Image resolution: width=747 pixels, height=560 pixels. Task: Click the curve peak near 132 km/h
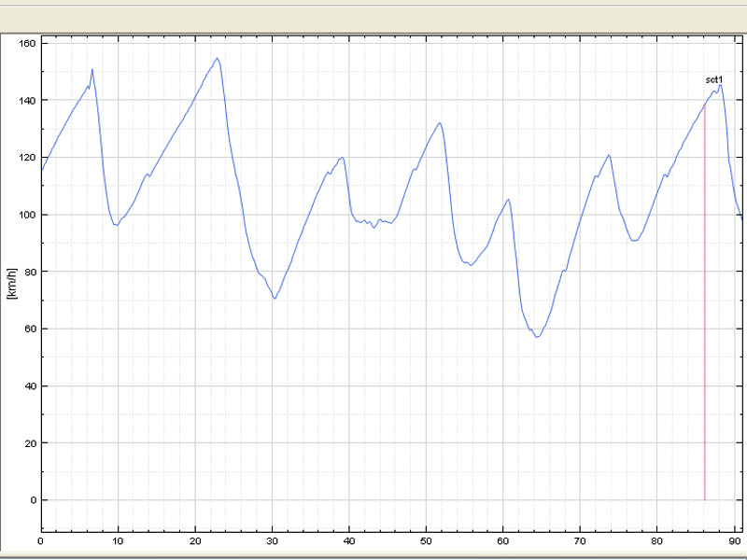(439, 123)
